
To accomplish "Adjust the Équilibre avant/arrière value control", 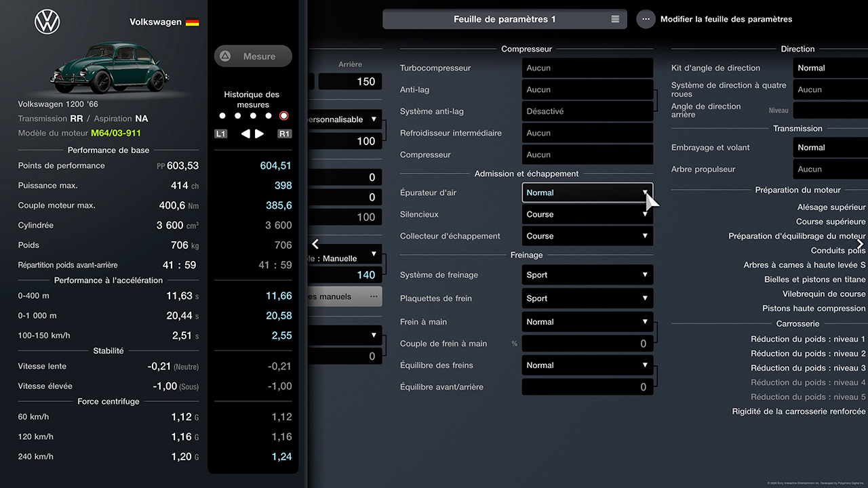I will click(x=587, y=387).
